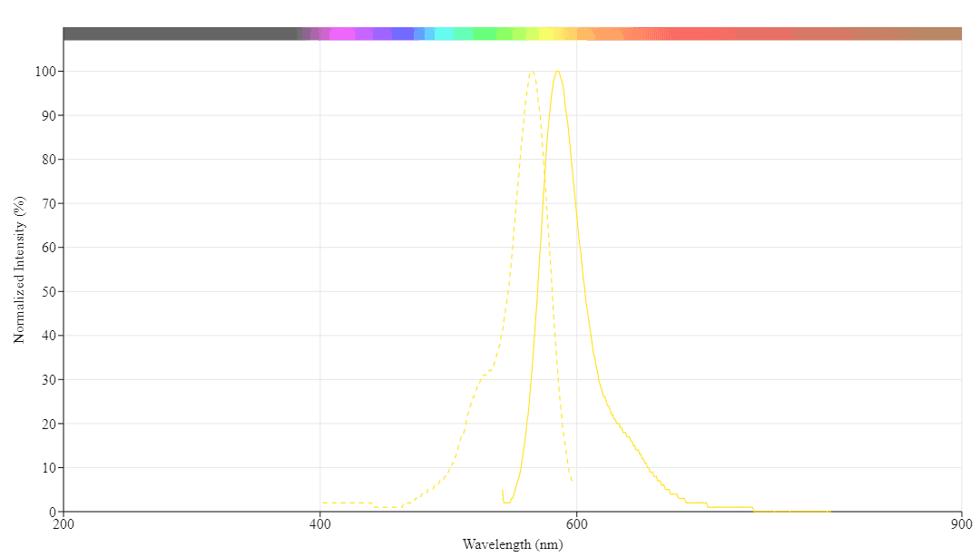This screenshot has height=557, width=980.
Task: Click the shoulder bump on the dashed curve
Action: (487, 373)
